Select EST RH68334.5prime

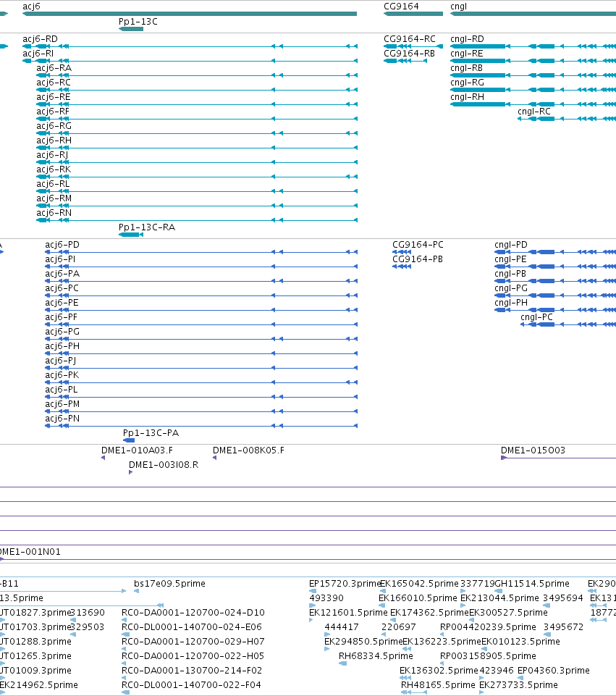[x=376, y=656]
